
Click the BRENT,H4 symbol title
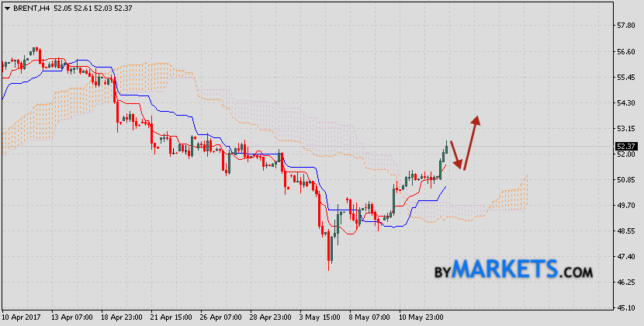pos(33,6)
